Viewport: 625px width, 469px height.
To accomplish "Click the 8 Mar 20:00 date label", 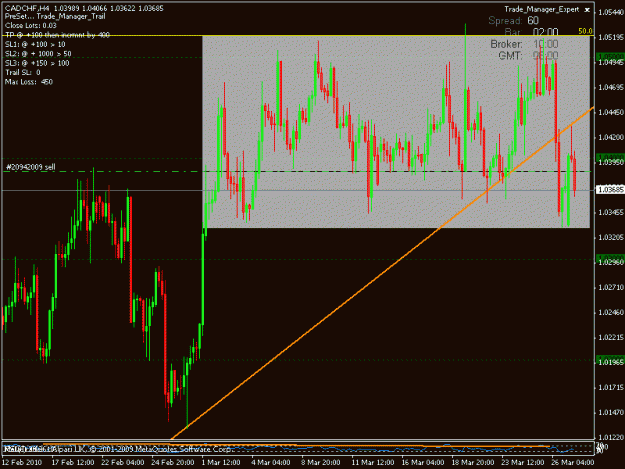I will [x=320, y=462].
